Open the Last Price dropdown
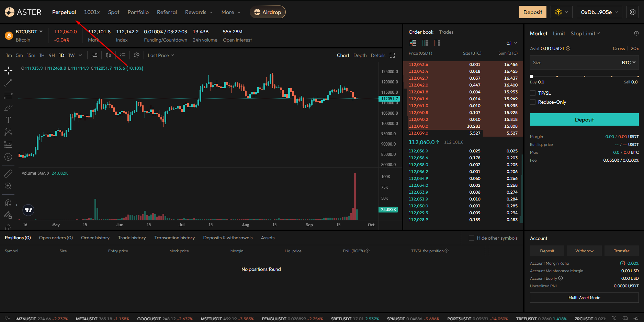This screenshot has width=644, height=322. tap(161, 55)
